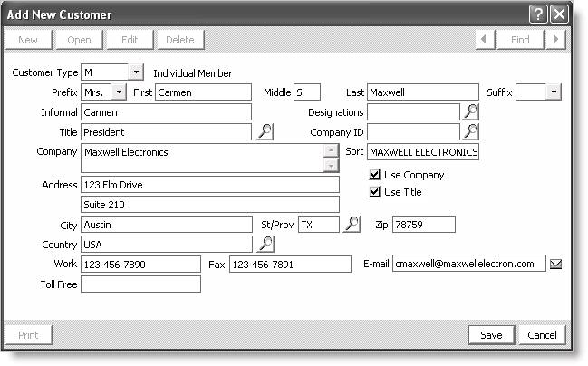Expand the Suffix dropdown
The width and height of the screenshot is (588, 366).
pos(554,91)
